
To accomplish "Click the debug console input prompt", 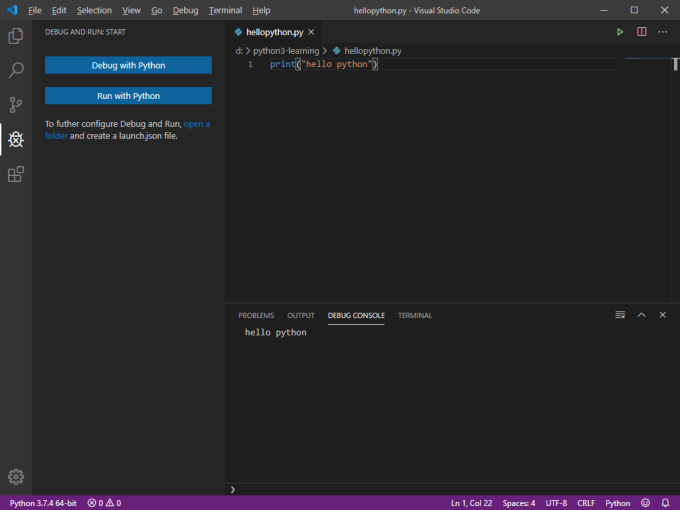I will click(x=452, y=490).
